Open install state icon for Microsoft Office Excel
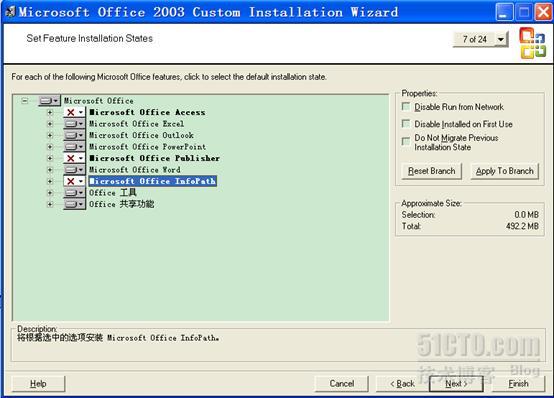Viewport: 554px width, 398px height. (75, 124)
